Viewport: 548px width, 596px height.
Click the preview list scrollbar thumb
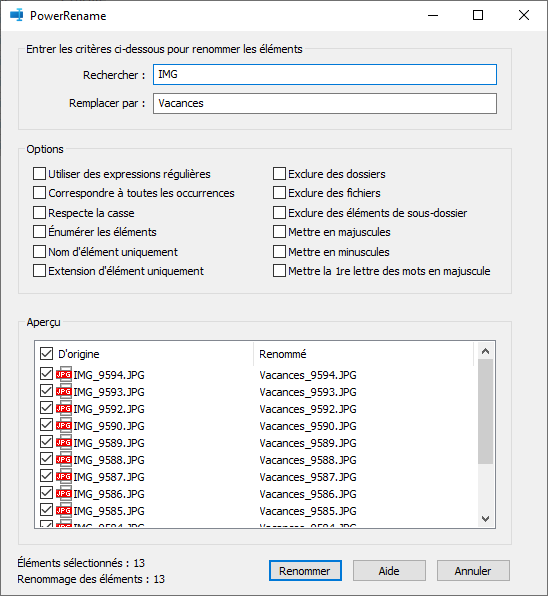click(x=485, y=411)
